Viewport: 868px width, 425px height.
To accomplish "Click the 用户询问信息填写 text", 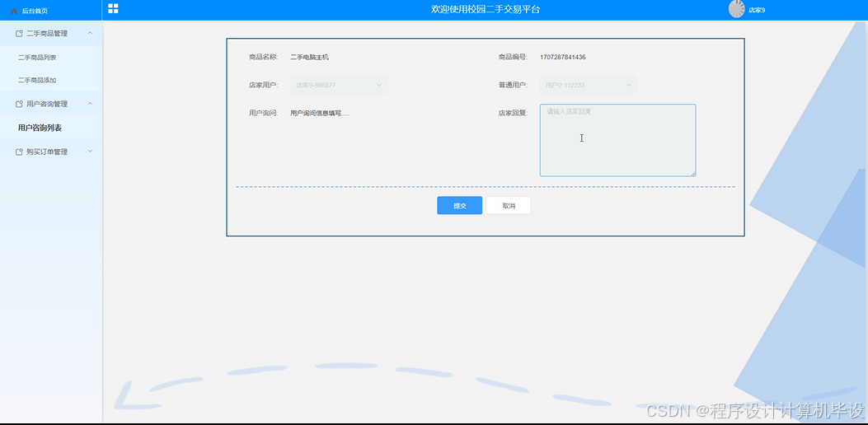I will [x=320, y=113].
